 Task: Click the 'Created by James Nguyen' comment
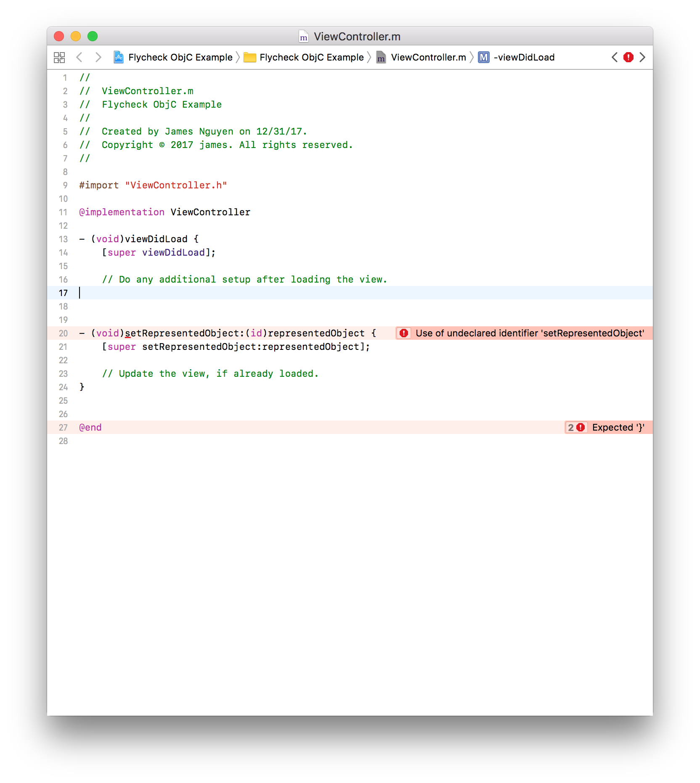[x=194, y=131]
